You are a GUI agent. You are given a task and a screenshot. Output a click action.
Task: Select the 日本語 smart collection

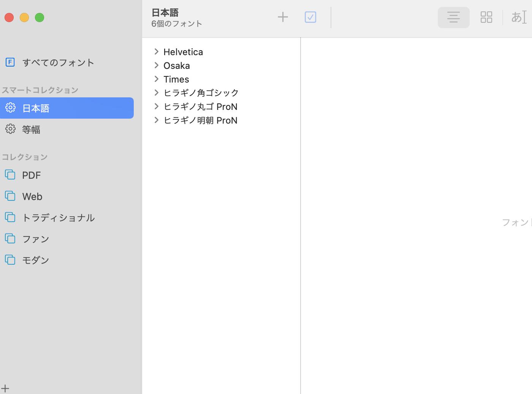pyautogui.click(x=36, y=108)
